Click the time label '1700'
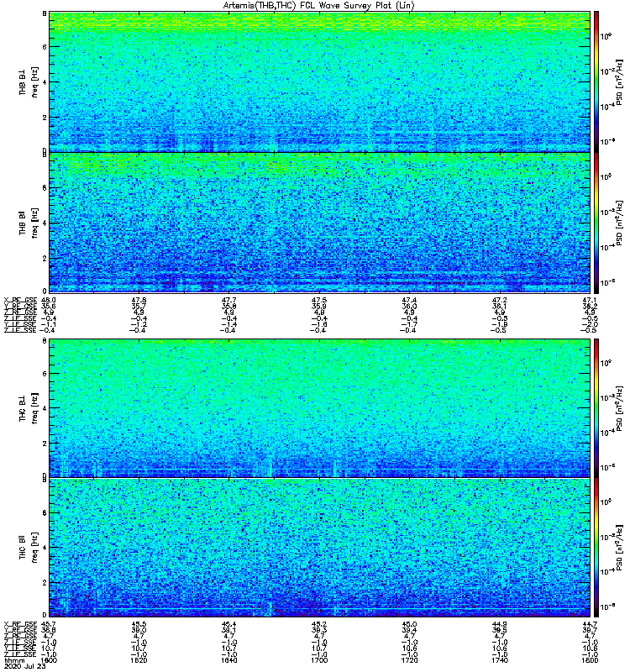Image resolution: width=630 pixels, height=672 pixels. click(x=319, y=660)
